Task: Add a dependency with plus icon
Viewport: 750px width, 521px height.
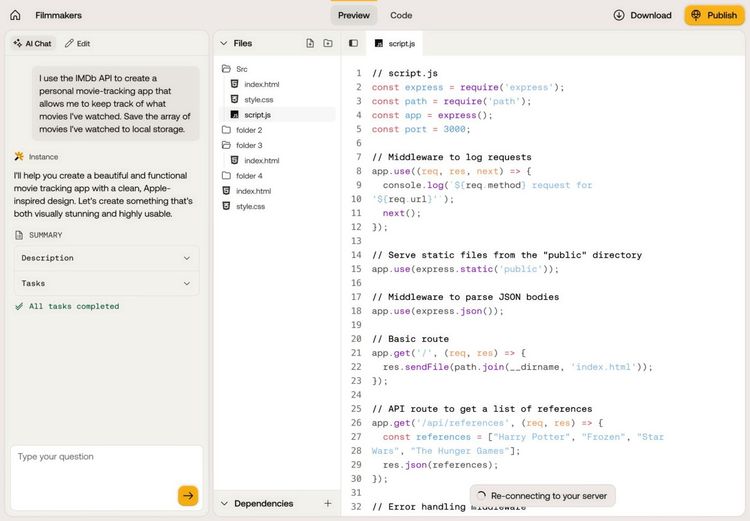Action: click(328, 503)
